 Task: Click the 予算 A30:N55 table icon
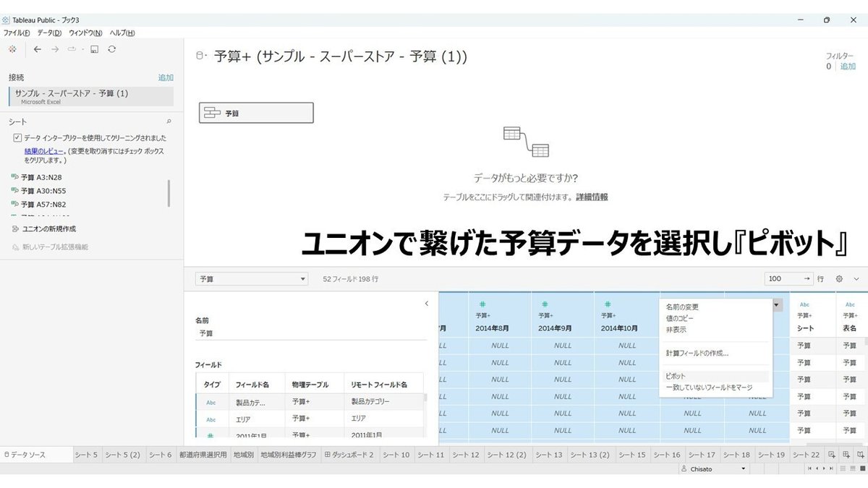[x=14, y=191]
